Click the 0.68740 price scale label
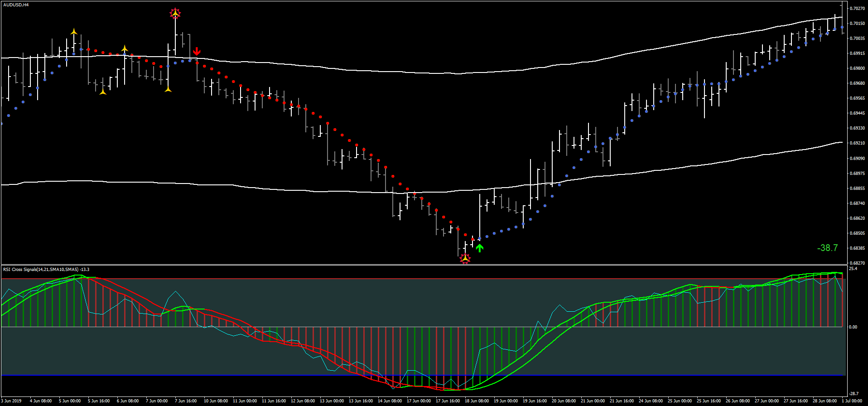868x406 pixels. click(x=857, y=203)
